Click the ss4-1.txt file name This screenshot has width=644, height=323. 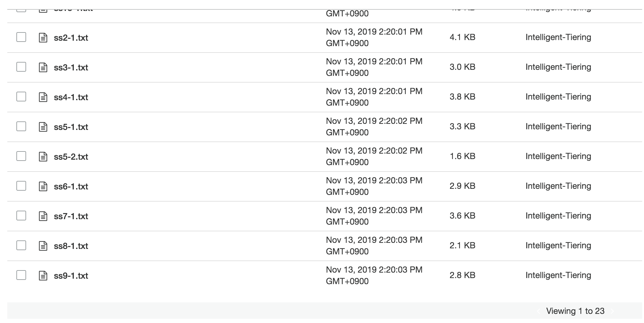tap(71, 97)
